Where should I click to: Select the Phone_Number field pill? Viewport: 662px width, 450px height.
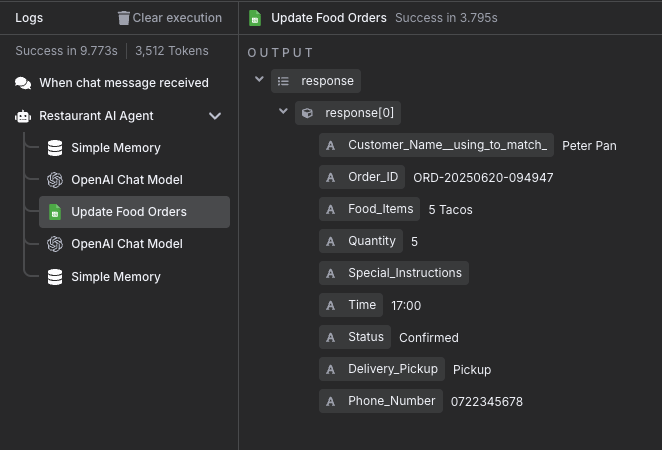tap(381, 401)
